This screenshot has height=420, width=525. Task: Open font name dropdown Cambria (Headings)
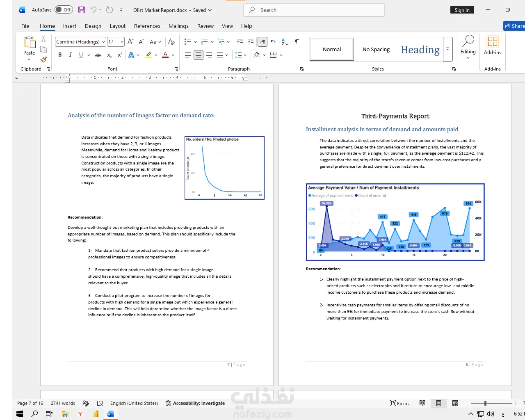pos(104,42)
